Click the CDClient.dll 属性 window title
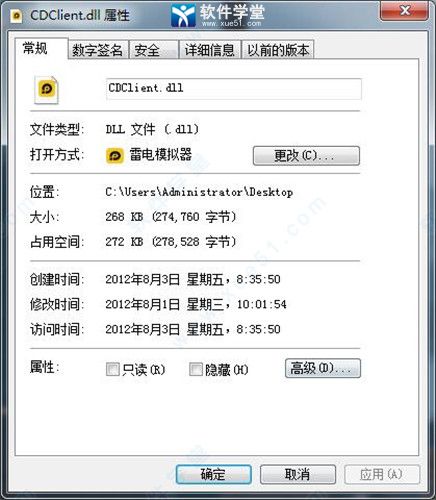The width and height of the screenshot is (436, 500). tap(80, 15)
